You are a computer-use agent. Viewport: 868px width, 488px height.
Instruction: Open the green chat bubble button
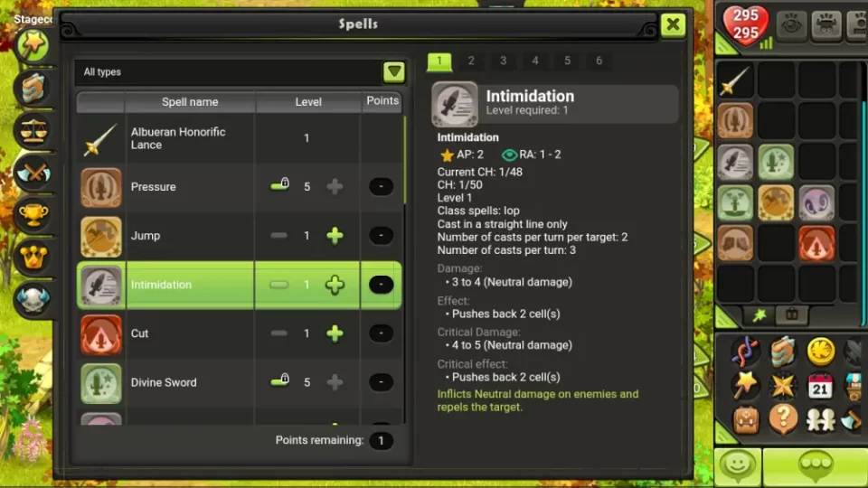(x=815, y=465)
